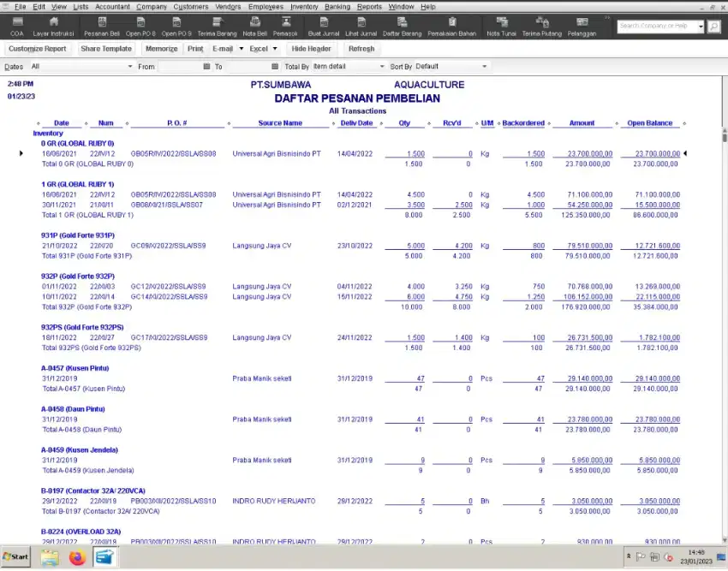Open the Inventory menu
The height and width of the screenshot is (571, 728).
pyautogui.click(x=304, y=7)
